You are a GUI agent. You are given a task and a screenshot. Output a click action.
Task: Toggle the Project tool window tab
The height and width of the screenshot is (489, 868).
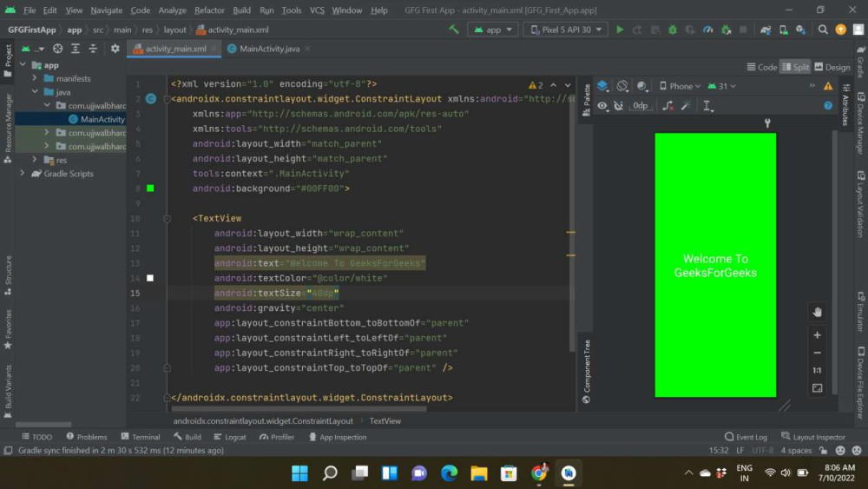tap(8, 60)
